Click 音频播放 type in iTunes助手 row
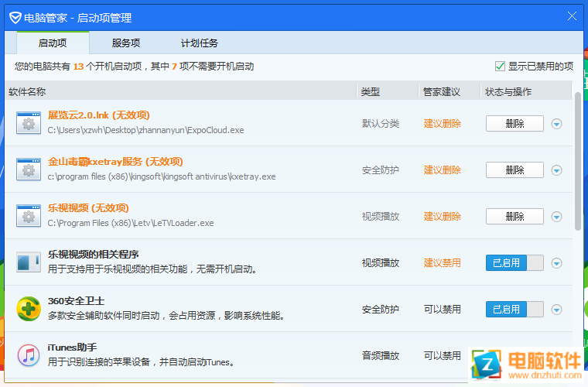 [380, 355]
